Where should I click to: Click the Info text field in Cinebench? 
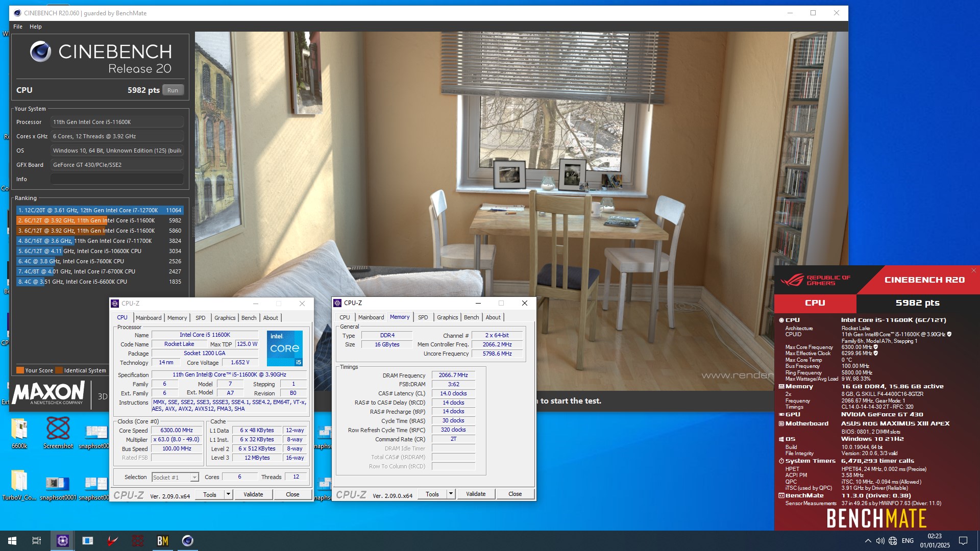pos(117,179)
